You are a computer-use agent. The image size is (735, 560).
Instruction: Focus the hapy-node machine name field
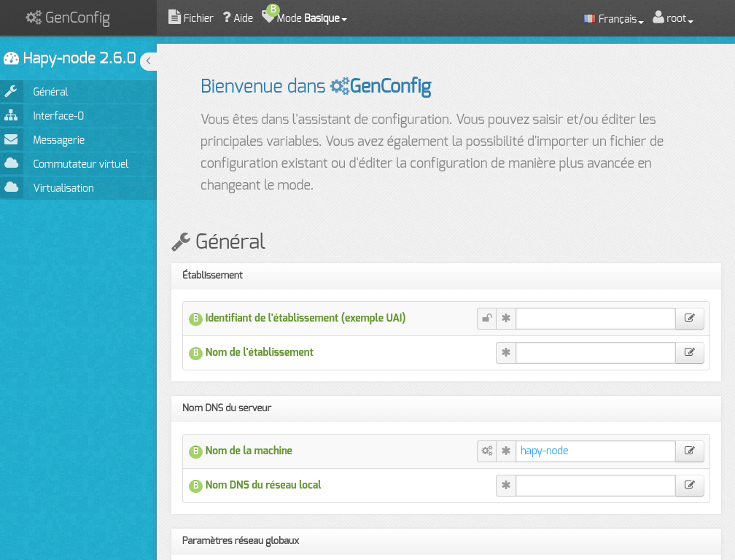[x=595, y=451]
